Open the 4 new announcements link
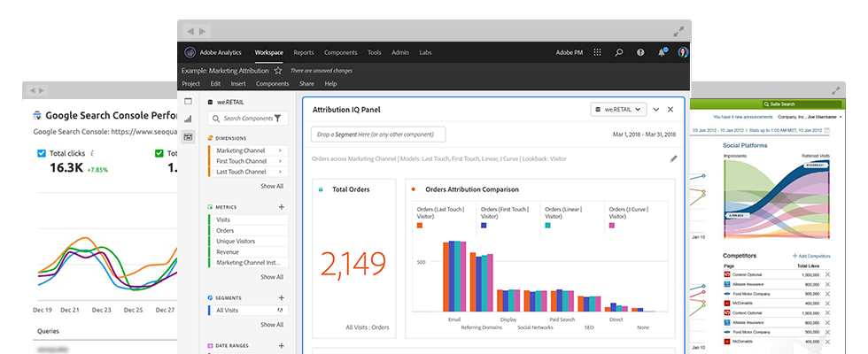The height and width of the screenshot is (354, 868). [x=743, y=117]
